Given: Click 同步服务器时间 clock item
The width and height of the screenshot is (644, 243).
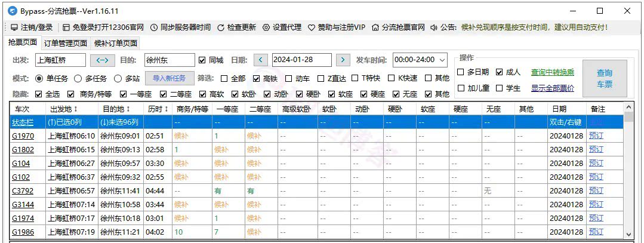Looking at the screenshot, I should point(180,27).
